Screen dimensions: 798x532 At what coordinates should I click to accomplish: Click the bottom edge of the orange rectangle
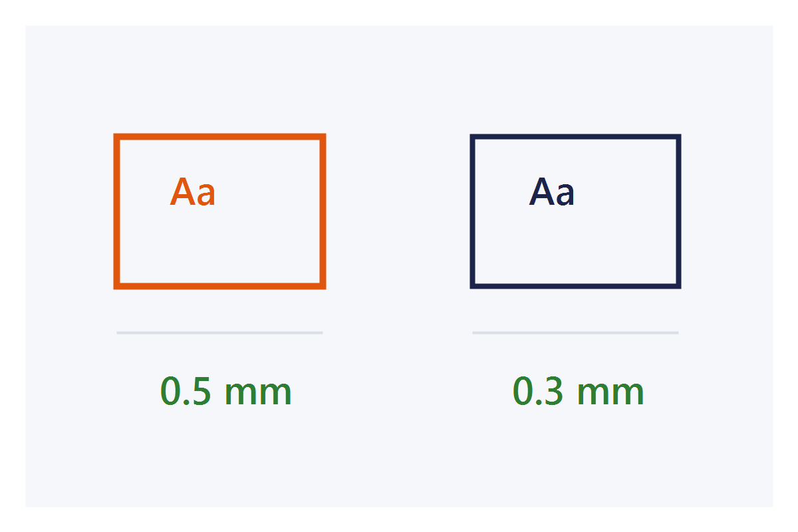(219, 286)
